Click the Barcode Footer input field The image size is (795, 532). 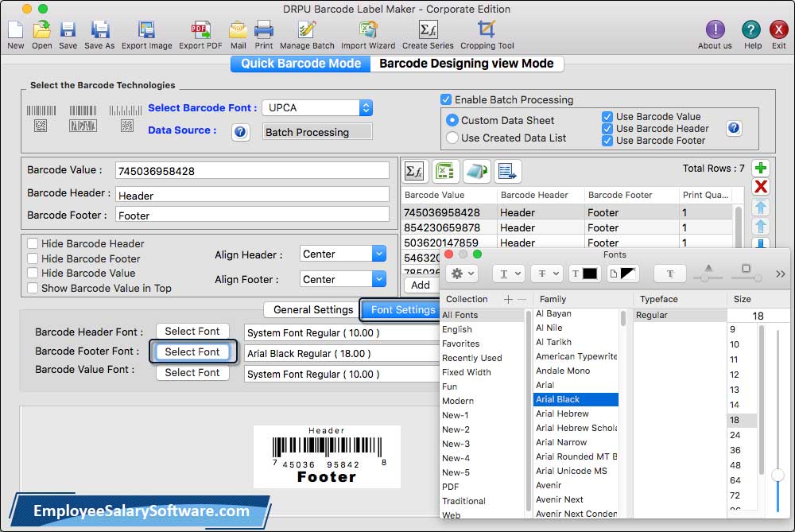252,215
